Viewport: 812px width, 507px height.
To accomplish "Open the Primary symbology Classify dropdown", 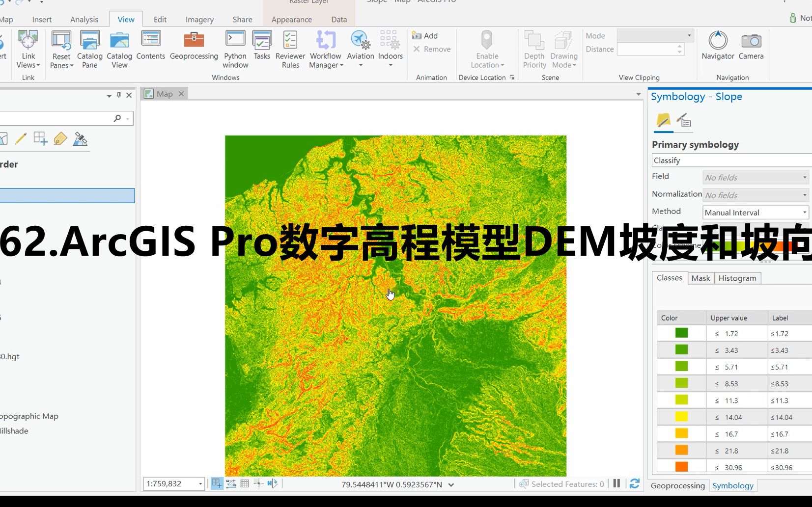I will tap(732, 160).
